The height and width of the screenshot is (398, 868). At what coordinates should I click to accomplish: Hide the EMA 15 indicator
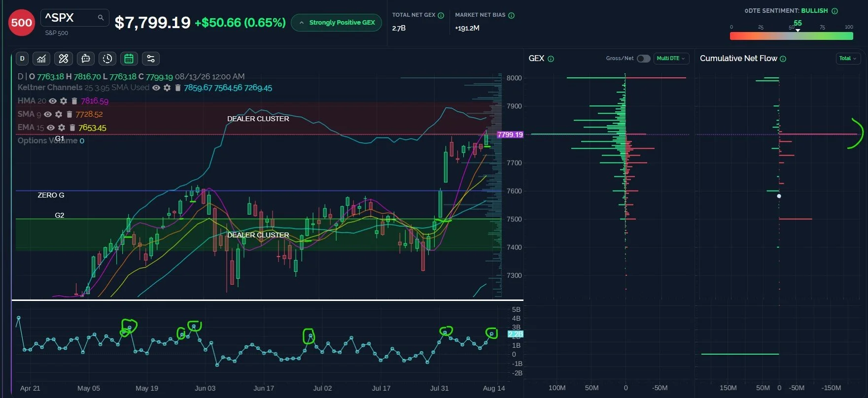(x=51, y=128)
